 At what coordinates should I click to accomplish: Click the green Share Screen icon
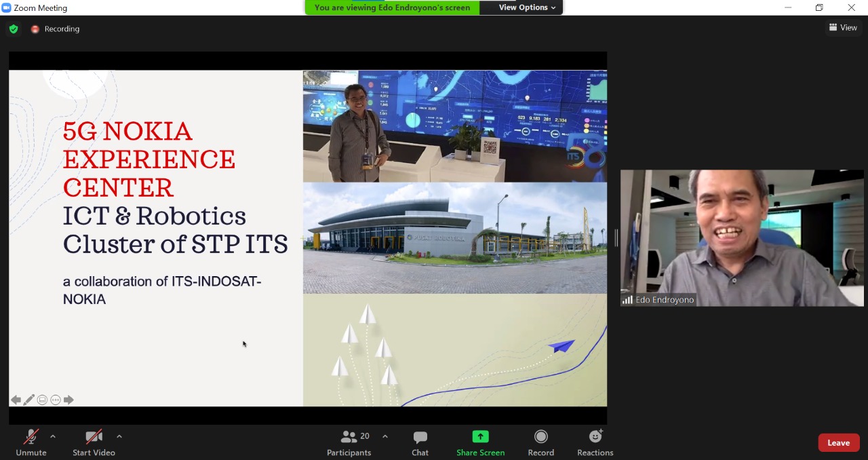[x=480, y=436]
